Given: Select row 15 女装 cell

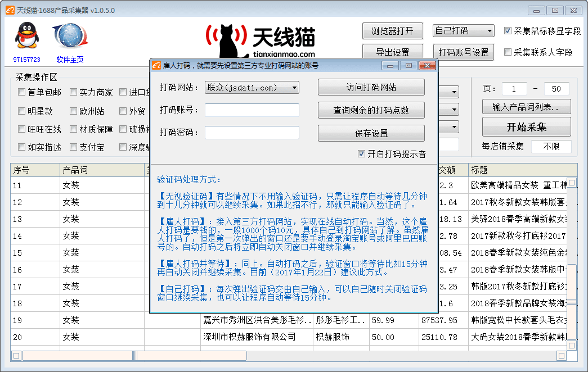Looking at the screenshot, I should pos(102,253).
